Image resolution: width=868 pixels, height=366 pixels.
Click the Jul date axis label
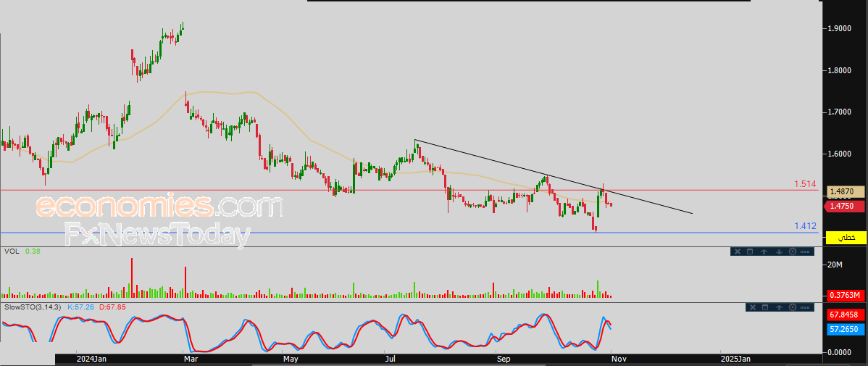coord(392,359)
